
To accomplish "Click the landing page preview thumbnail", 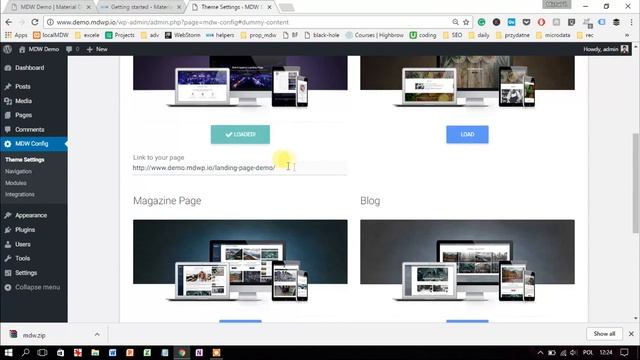I will coord(240,82).
